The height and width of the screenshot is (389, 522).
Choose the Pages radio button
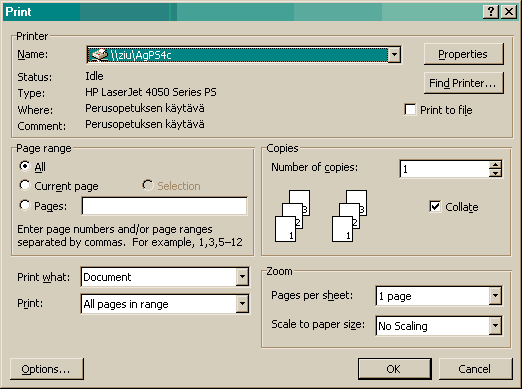point(25,205)
